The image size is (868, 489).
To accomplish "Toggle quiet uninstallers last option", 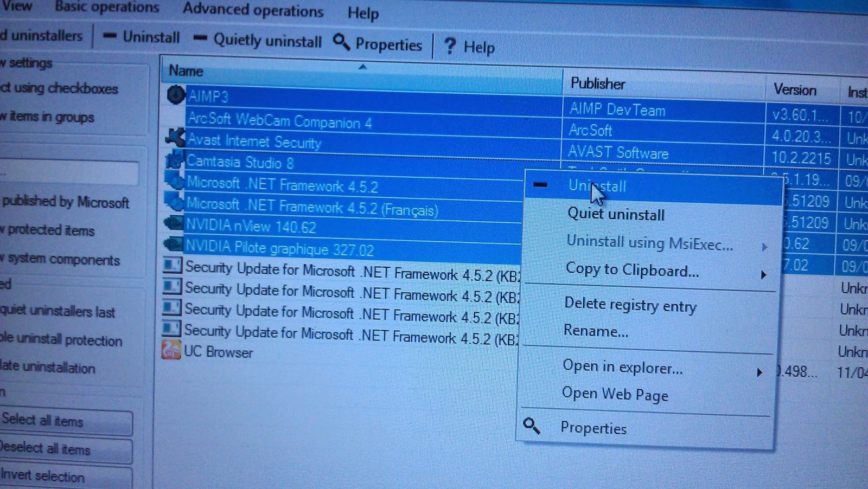I will coord(58,311).
